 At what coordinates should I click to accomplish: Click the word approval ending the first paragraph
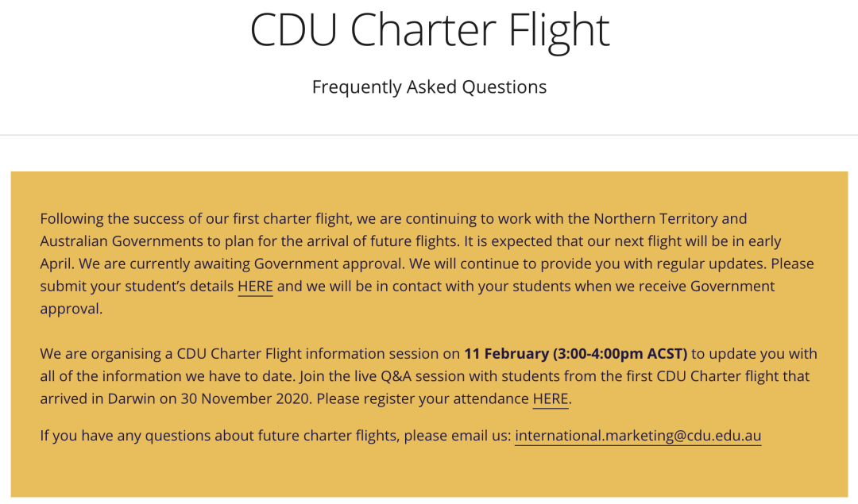click(71, 309)
